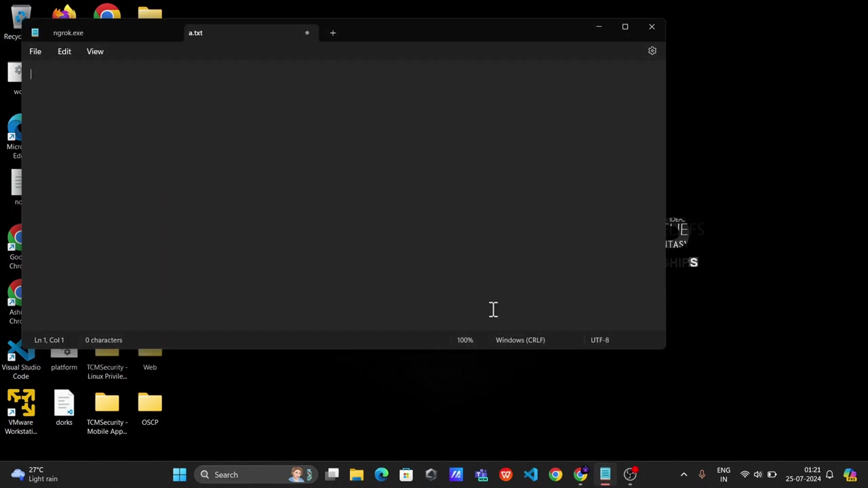Expand the View menu

[95, 52]
